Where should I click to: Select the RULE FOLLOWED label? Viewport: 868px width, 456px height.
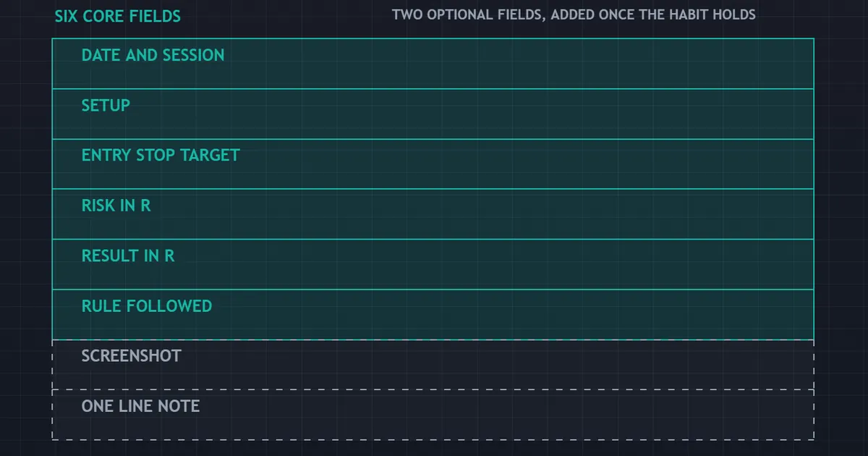tap(147, 305)
